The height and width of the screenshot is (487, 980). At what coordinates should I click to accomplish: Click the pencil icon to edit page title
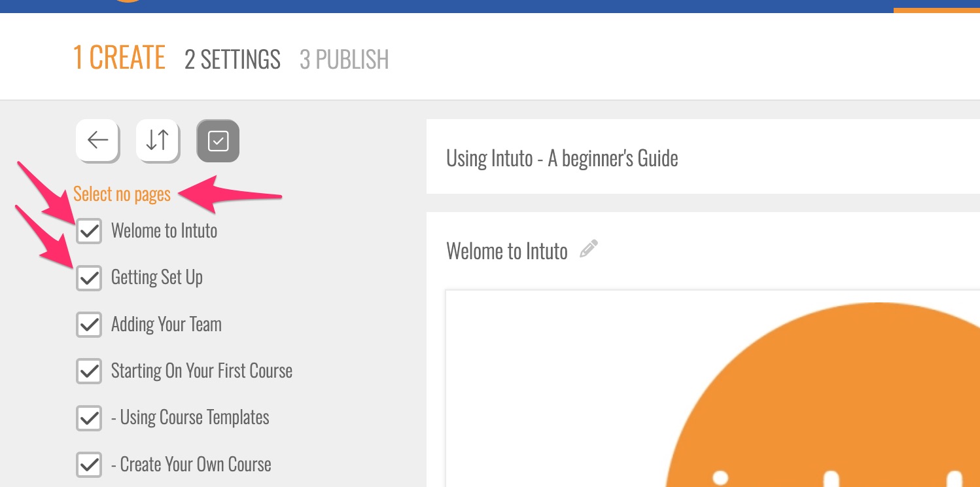pyautogui.click(x=589, y=249)
